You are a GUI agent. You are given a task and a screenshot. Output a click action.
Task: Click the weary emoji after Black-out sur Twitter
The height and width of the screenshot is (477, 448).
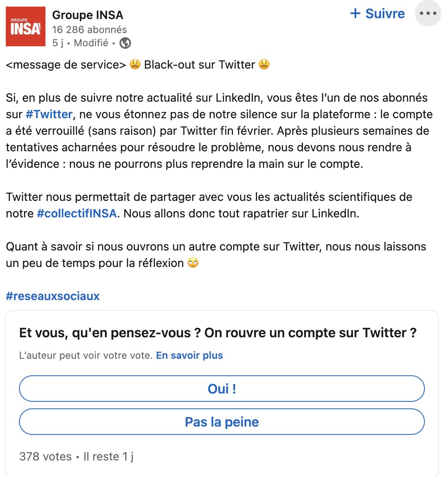click(x=264, y=64)
